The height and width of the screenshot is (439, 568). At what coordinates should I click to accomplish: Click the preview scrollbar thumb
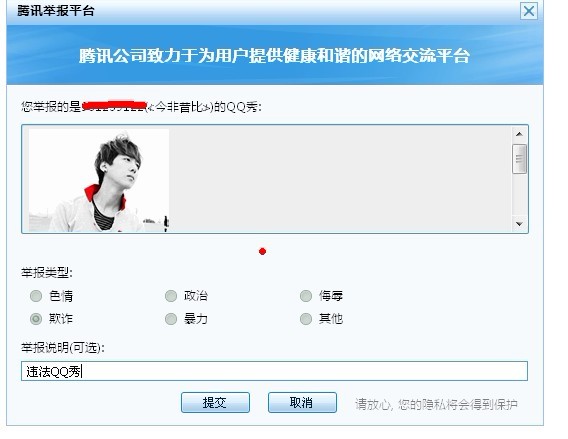[519, 159]
